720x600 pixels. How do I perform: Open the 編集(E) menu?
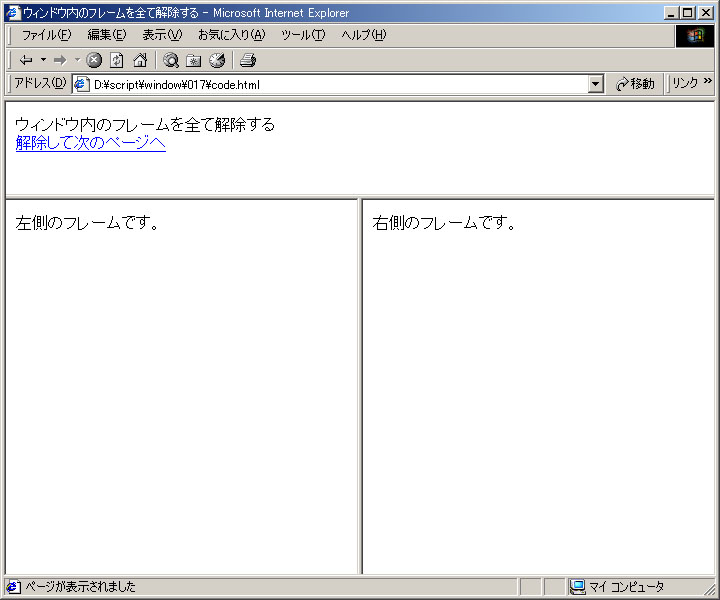[107, 35]
